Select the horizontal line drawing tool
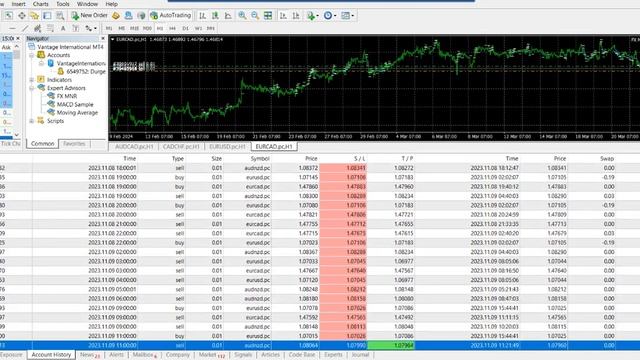Image resolution: width=640 pixels, height=360 pixels. 12,28
